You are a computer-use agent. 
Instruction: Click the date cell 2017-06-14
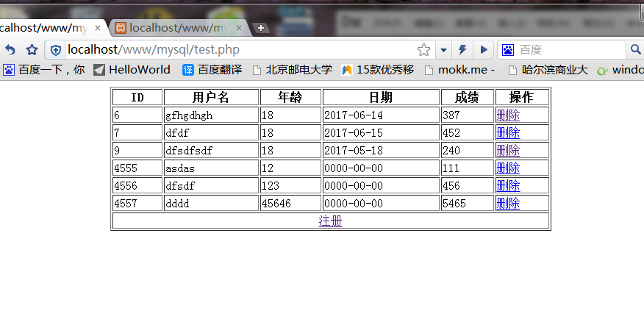[381, 115]
